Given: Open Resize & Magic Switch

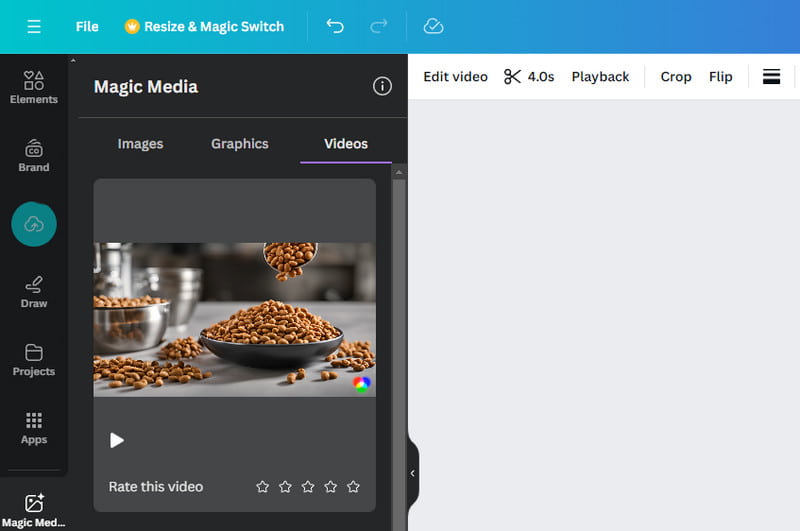Looking at the screenshot, I should click(x=204, y=27).
